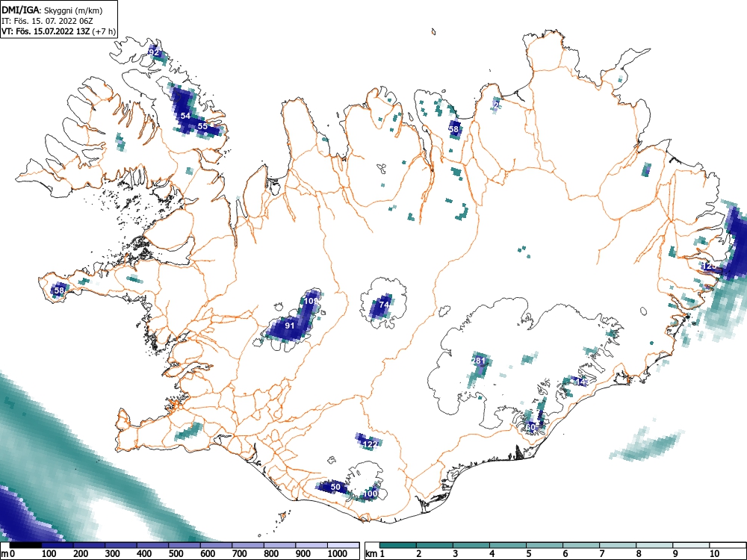
Task: Click the '281' visibility value on the map
Action: (478, 361)
